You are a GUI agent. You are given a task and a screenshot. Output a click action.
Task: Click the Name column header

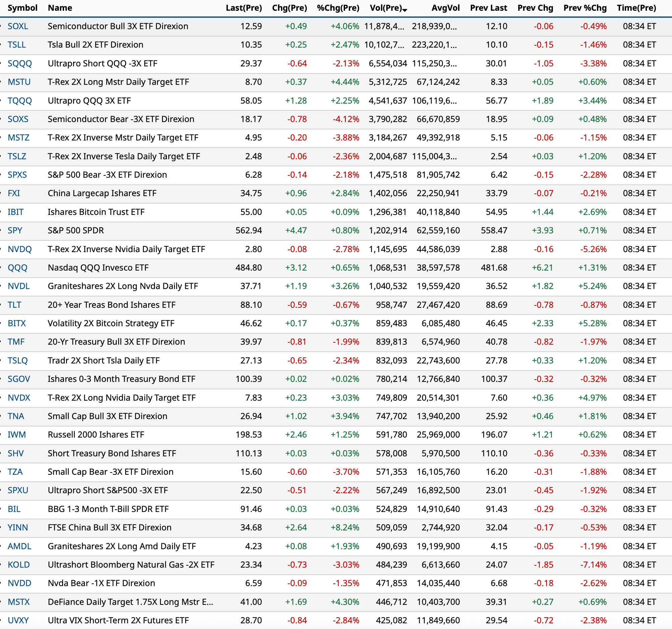60,8
